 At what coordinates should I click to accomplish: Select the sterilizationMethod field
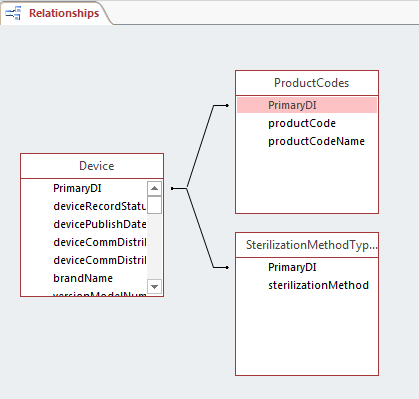pyautogui.click(x=318, y=285)
